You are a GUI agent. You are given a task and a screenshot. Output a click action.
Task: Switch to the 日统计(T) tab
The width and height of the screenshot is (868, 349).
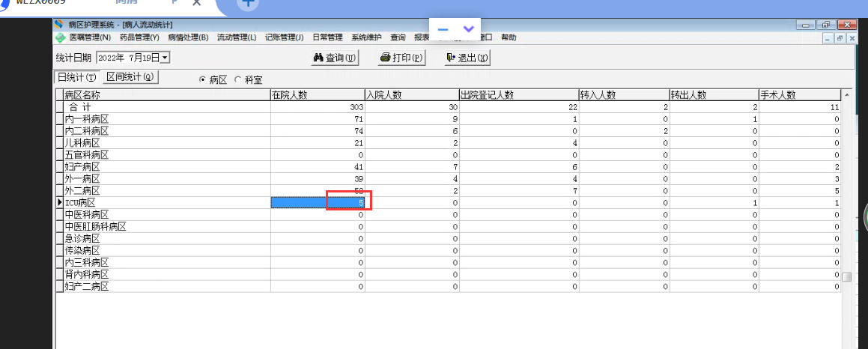(x=77, y=77)
